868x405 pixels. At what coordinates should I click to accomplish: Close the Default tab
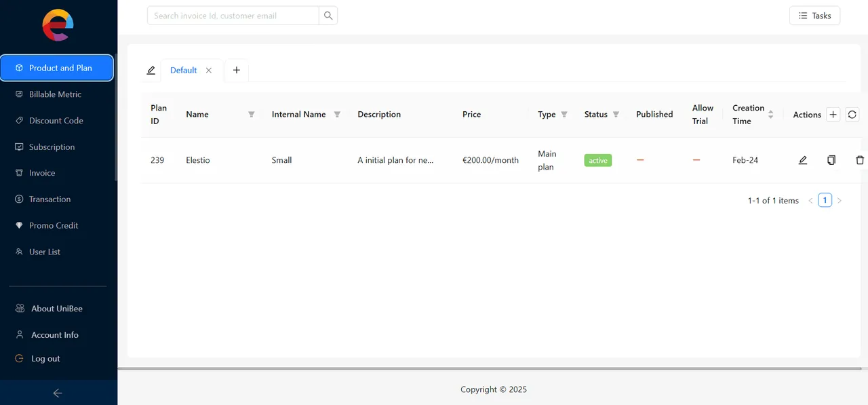[209, 71]
